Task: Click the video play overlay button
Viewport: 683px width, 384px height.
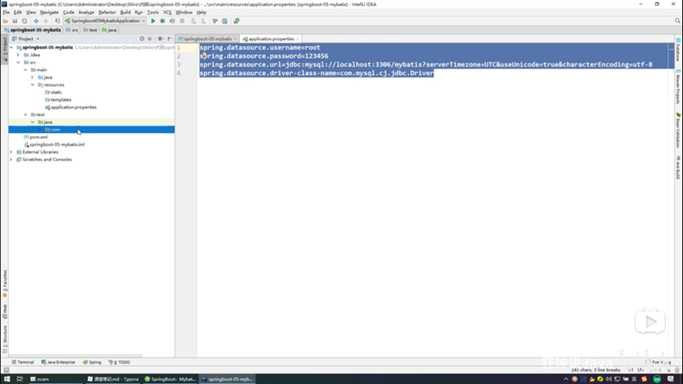Action: coord(650,322)
